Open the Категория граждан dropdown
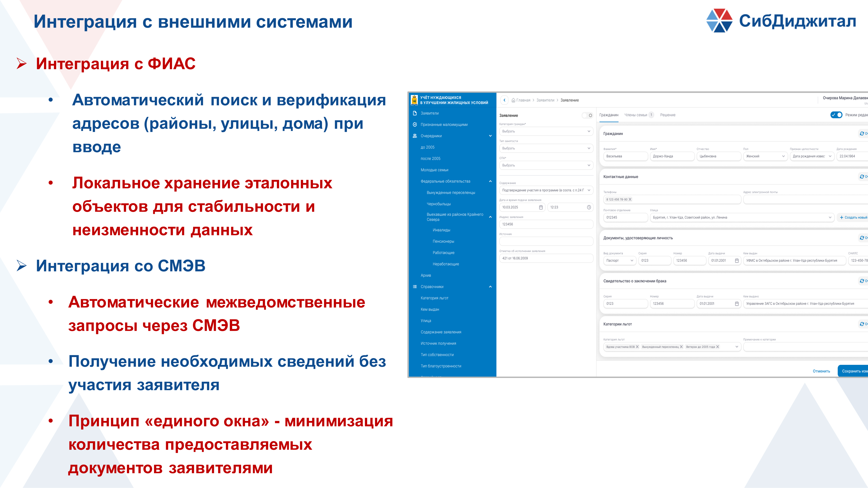Image resolution: width=868 pixels, height=488 pixels. point(546,131)
